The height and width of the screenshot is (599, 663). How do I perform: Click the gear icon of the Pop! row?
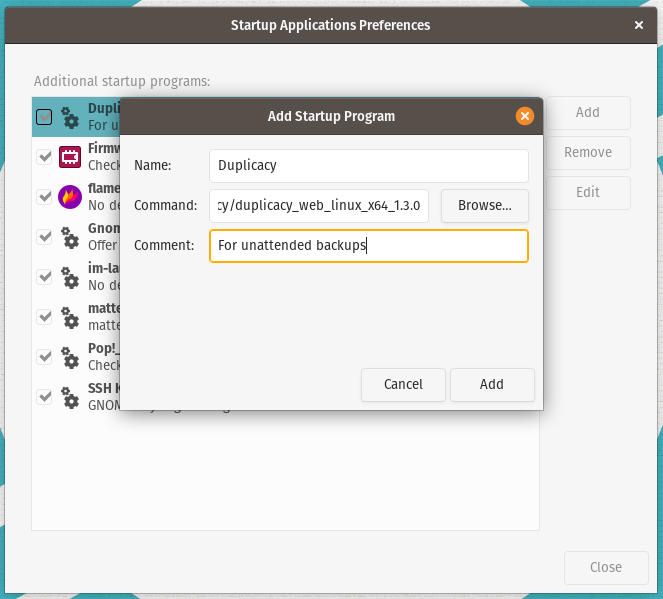(x=70, y=357)
